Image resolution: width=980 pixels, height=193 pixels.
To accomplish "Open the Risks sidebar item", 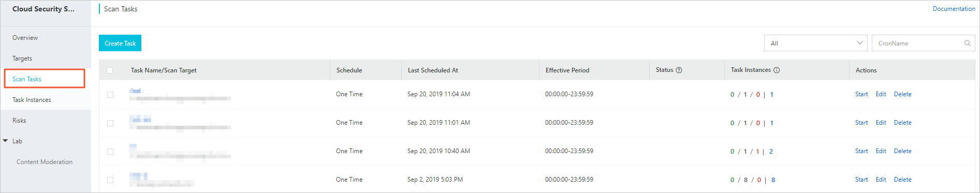I will point(19,121).
